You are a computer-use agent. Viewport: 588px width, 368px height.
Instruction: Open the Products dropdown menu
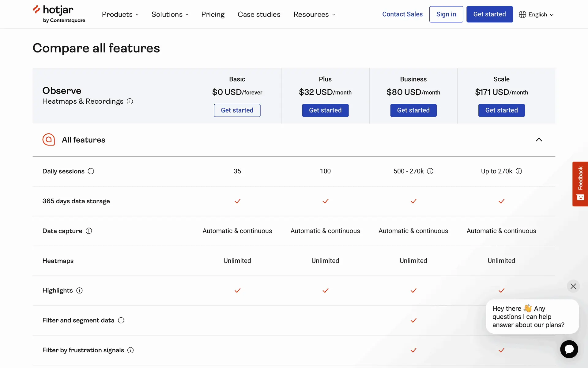120,14
